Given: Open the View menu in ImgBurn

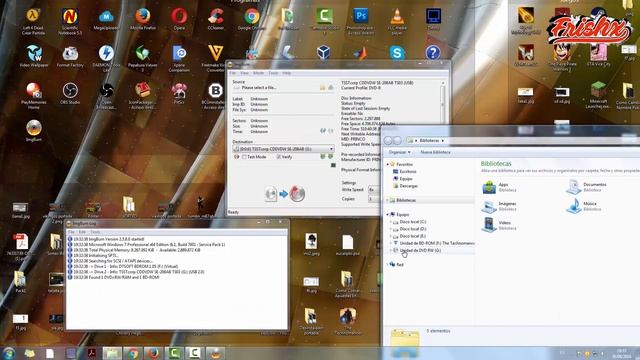Looking at the screenshot, I should (244, 73).
